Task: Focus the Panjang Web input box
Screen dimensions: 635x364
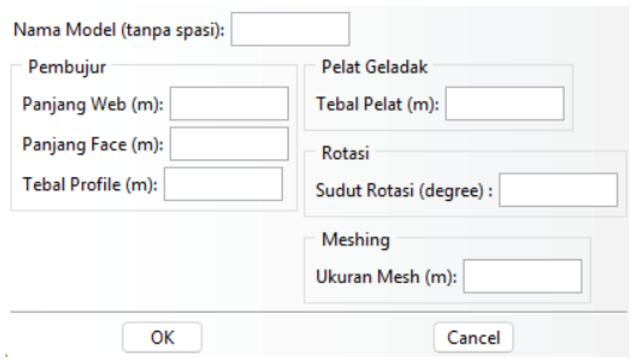Action: [x=229, y=104]
